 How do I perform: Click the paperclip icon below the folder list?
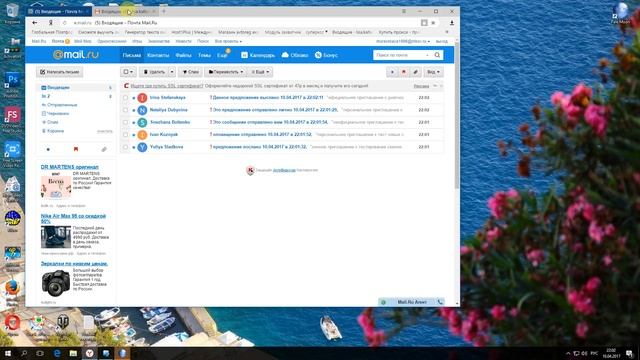104,149
